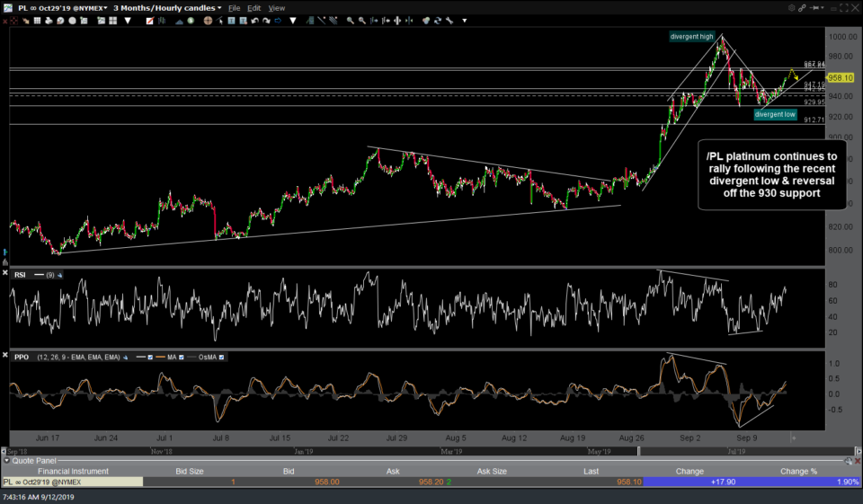Click the /PL platinum commentary text box
Image resolution: width=863 pixels, height=504 pixels.
(771, 174)
